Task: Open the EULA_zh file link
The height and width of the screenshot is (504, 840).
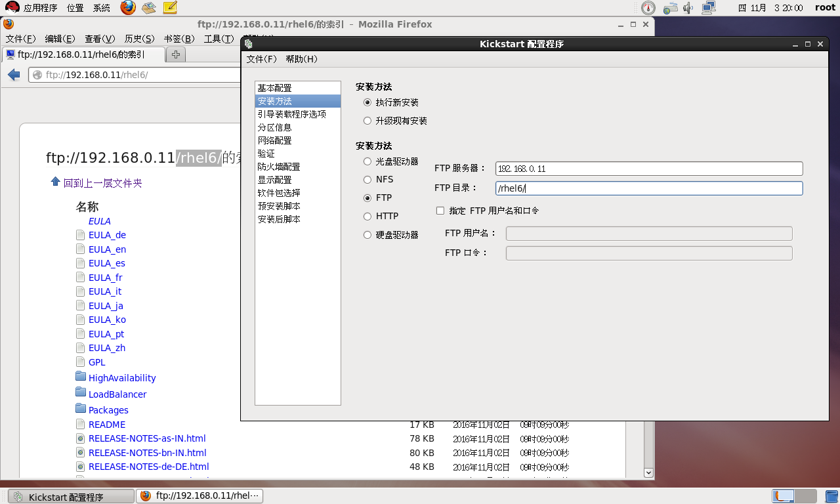Action: tap(107, 348)
